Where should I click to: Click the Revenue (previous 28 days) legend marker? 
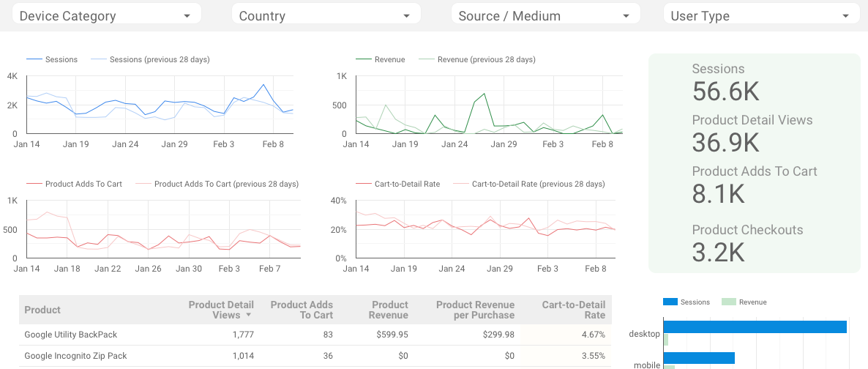pyautogui.click(x=427, y=60)
